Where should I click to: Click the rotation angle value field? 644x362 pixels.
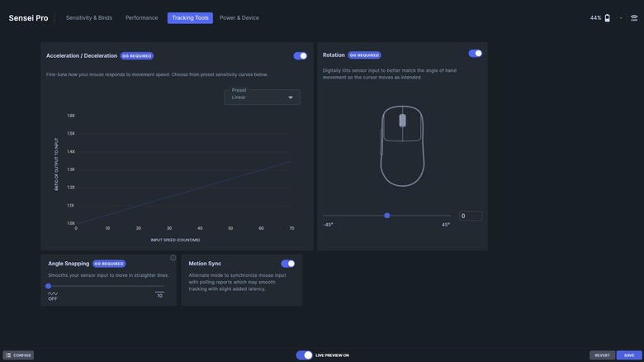(471, 216)
